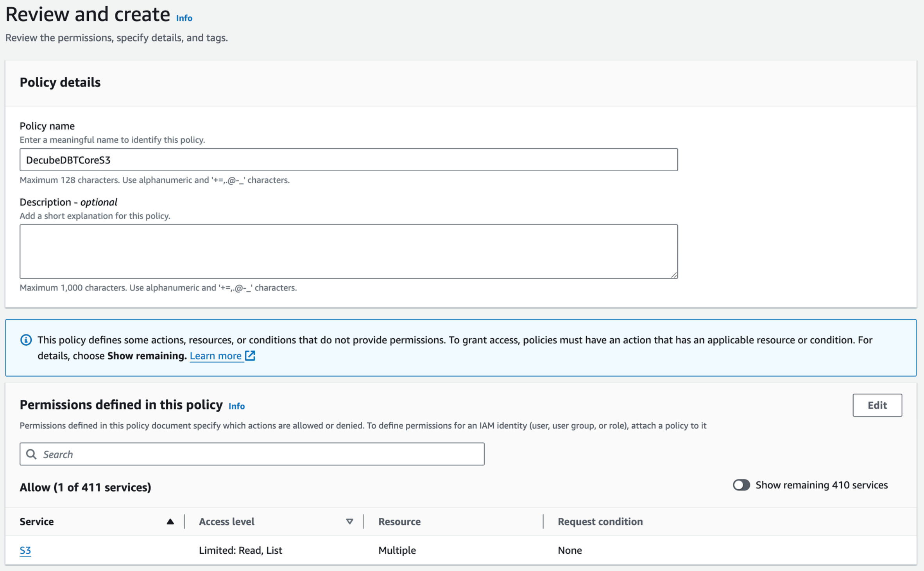Viewport: 924px width, 571px height.
Task: Click the Description textarea resize handle
Action: click(674, 275)
